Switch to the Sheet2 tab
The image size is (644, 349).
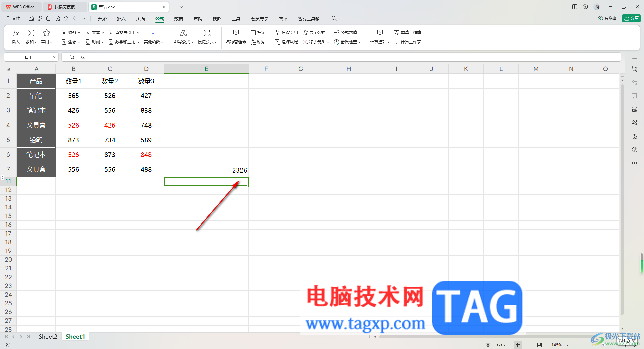48,336
